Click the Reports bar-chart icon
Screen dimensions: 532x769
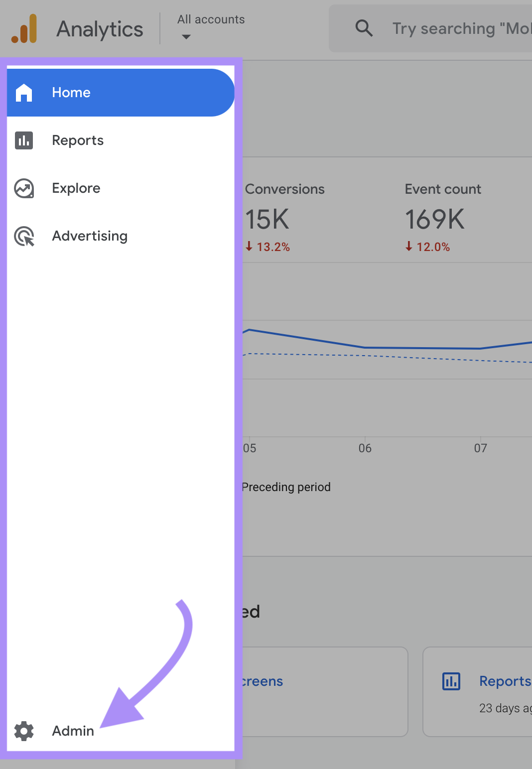click(x=24, y=140)
